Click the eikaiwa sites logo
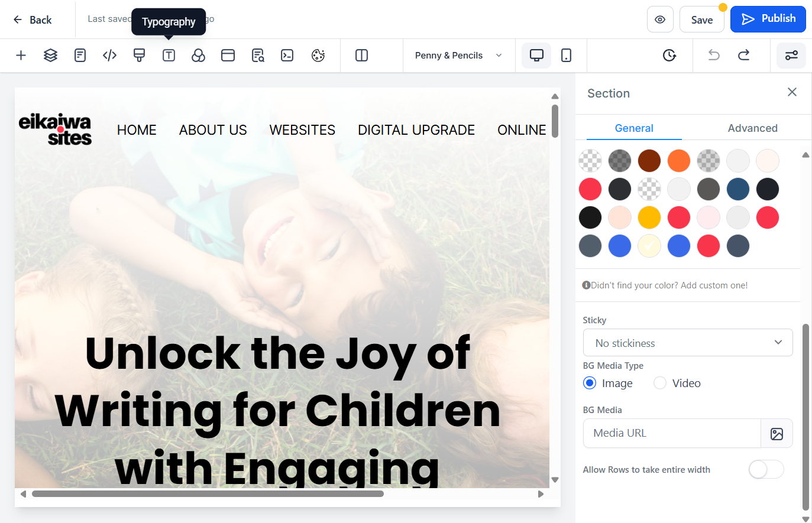 (x=55, y=129)
